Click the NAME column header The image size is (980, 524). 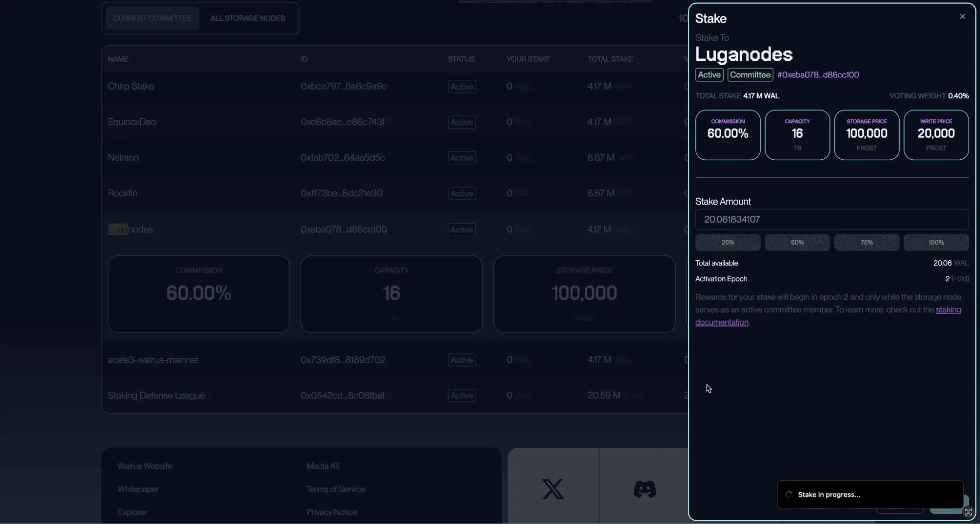click(x=118, y=59)
